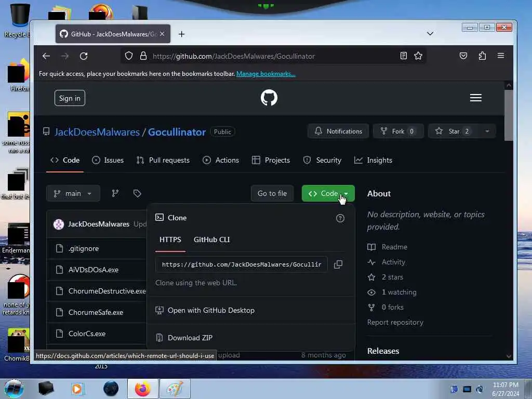Click the taskbar clock 11:07 PM
Screen dimensions: 532x399
pos(506,385)
